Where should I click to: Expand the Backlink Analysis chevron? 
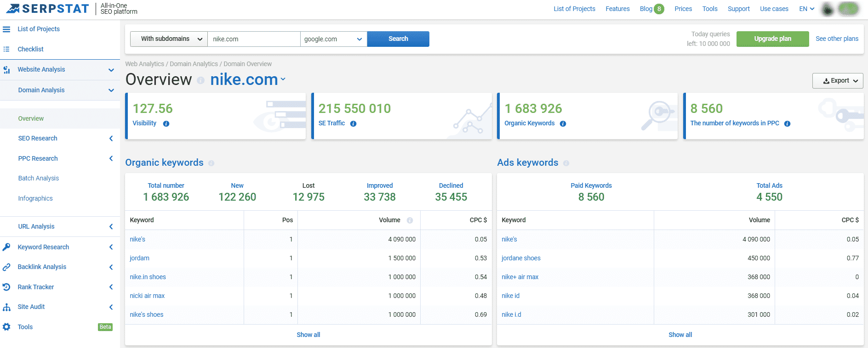click(111, 267)
